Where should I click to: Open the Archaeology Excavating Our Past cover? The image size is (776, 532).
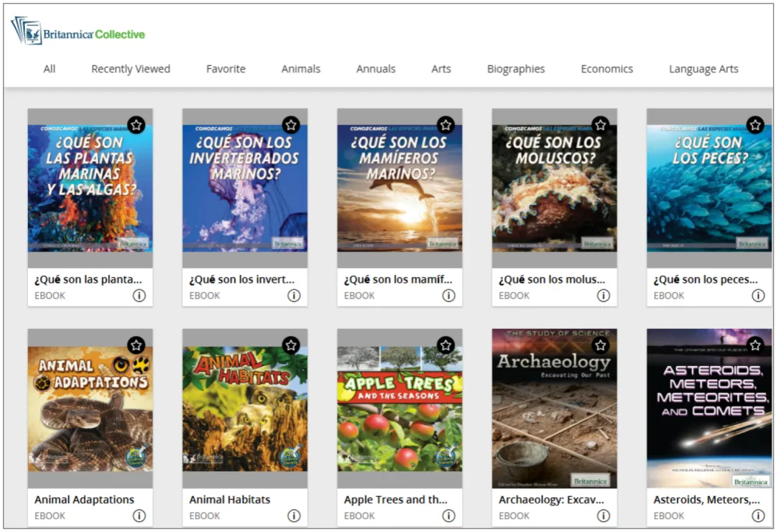coord(554,409)
